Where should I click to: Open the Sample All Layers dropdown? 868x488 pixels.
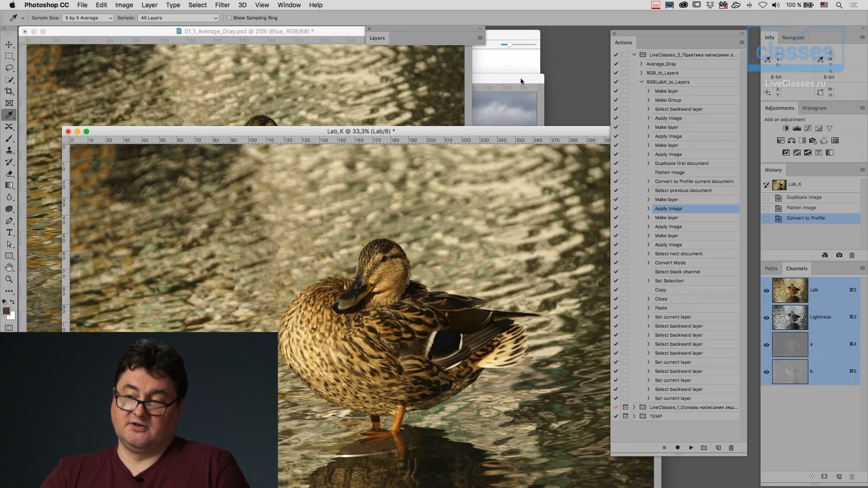click(179, 18)
